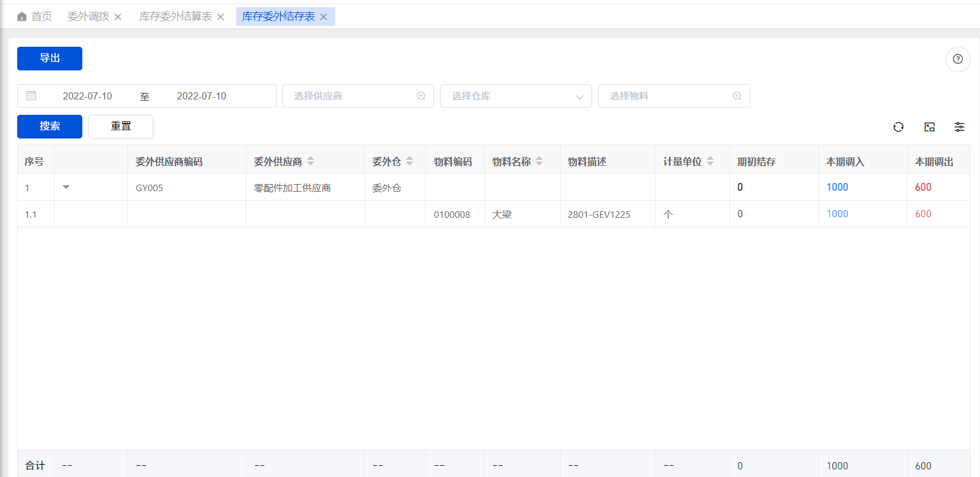Select the 库存委外结存表 tab
Screen dimensions: 980x477
[278, 17]
